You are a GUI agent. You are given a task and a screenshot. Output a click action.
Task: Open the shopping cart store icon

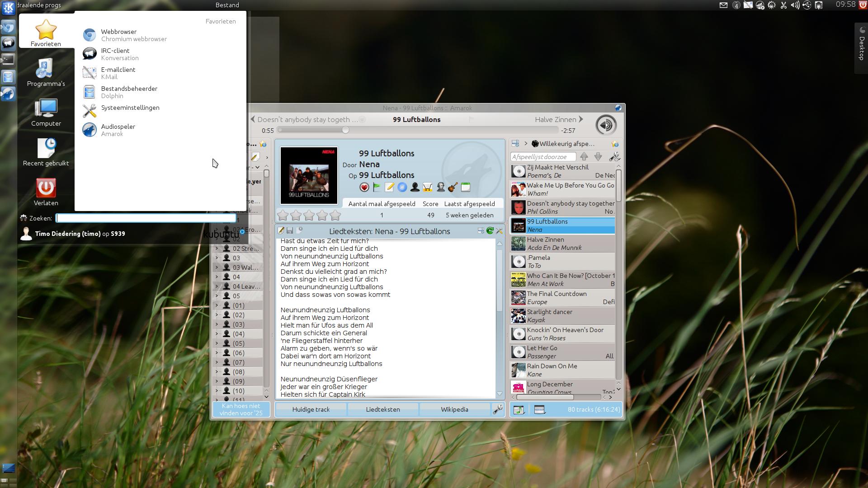[427, 187]
